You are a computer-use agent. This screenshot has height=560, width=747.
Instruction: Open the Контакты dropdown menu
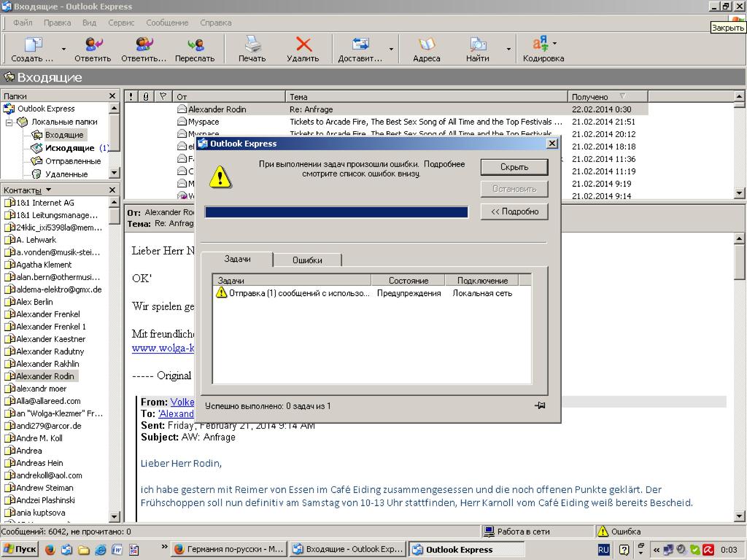pyautogui.click(x=49, y=190)
